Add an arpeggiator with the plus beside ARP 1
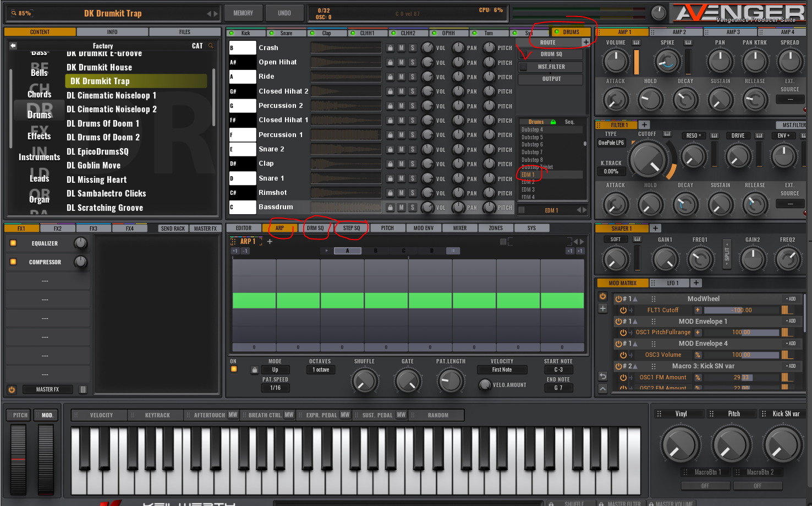This screenshot has width=812, height=506. [x=270, y=241]
